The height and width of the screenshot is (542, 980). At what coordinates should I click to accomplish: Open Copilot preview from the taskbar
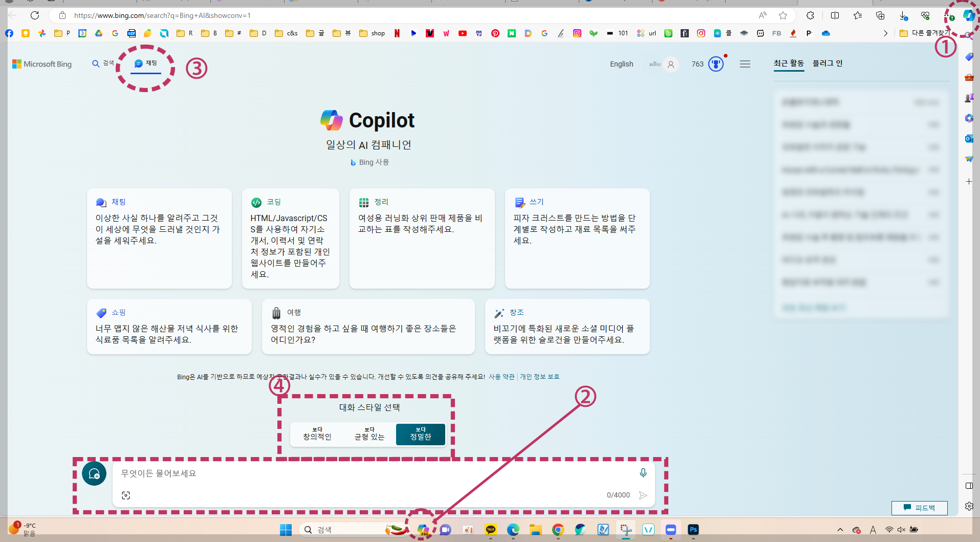click(423, 530)
